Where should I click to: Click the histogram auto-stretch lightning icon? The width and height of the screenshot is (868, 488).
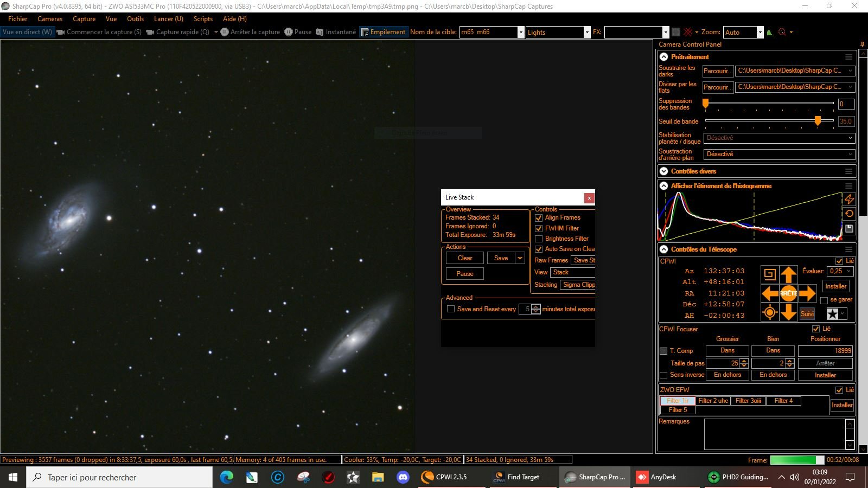(849, 200)
